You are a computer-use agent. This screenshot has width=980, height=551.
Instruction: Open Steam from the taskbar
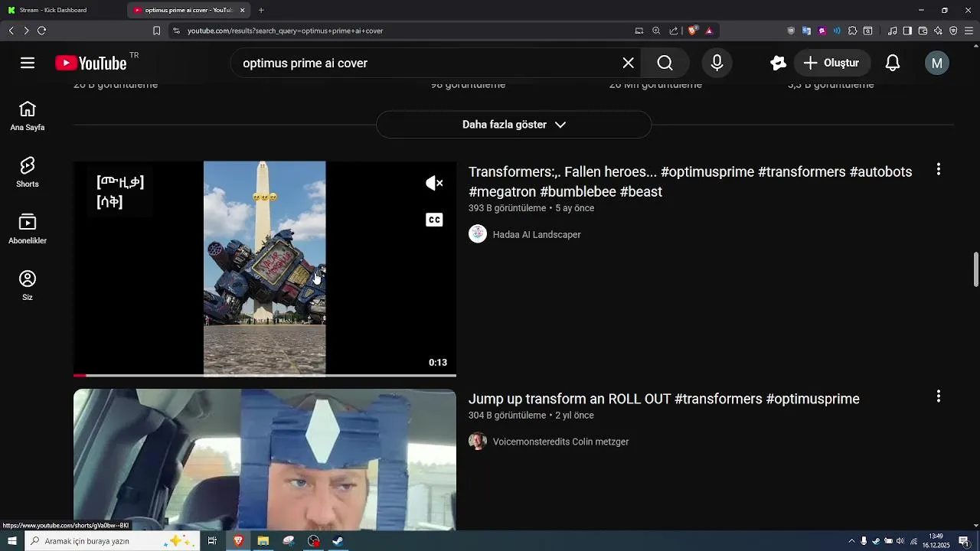tap(338, 541)
